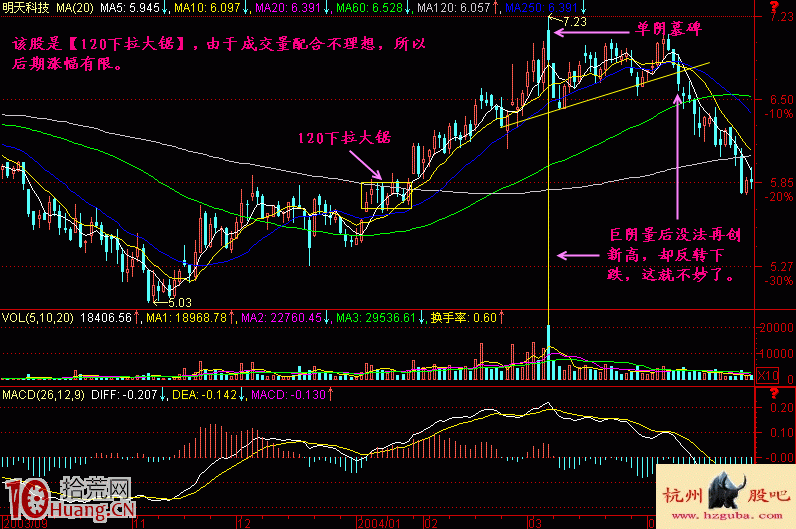Click the MA10: 6.097 value
Viewport: 796px width, 529px height.
(208, 8)
